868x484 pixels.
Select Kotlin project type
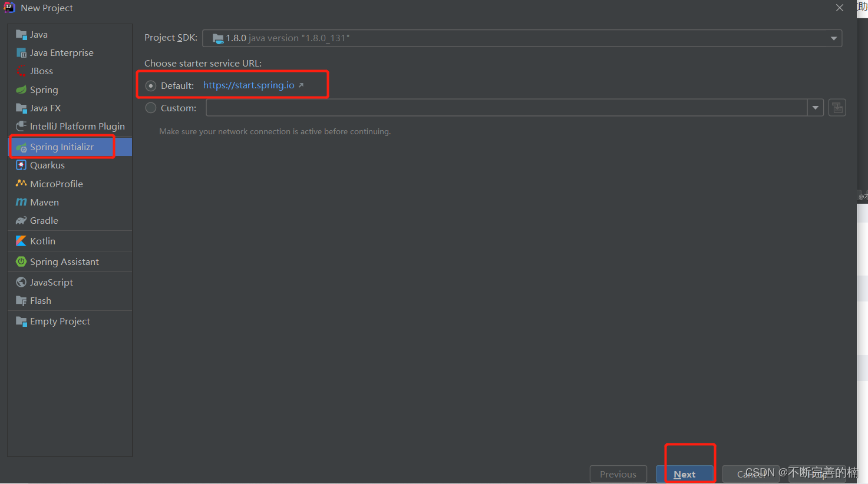pyautogui.click(x=70, y=241)
